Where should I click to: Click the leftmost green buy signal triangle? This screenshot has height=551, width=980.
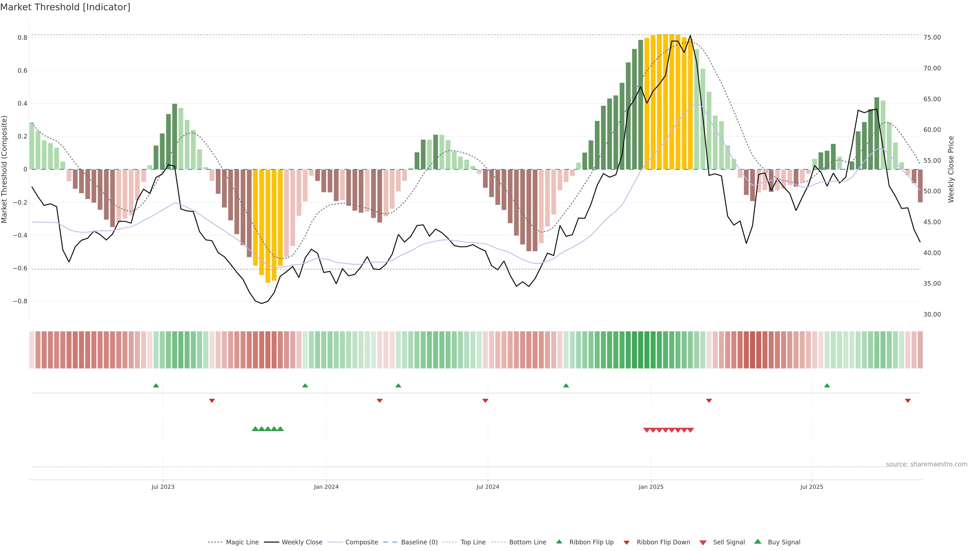pyautogui.click(x=255, y=429)
